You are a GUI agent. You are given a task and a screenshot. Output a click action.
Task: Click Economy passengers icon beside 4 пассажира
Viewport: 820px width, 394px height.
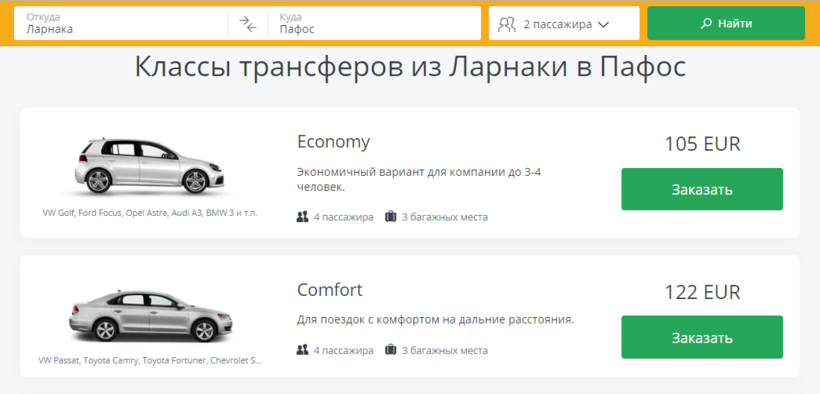pyautogui.click(x=302, y=217)
